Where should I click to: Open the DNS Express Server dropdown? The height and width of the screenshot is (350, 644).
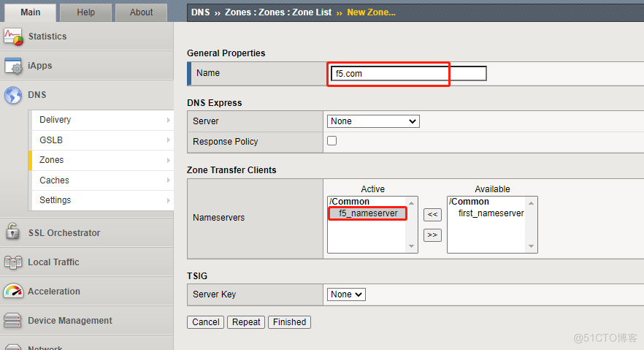372,121
